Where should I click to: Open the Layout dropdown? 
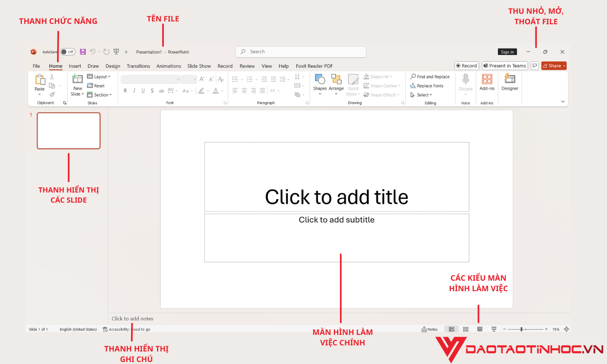(100, 76)
